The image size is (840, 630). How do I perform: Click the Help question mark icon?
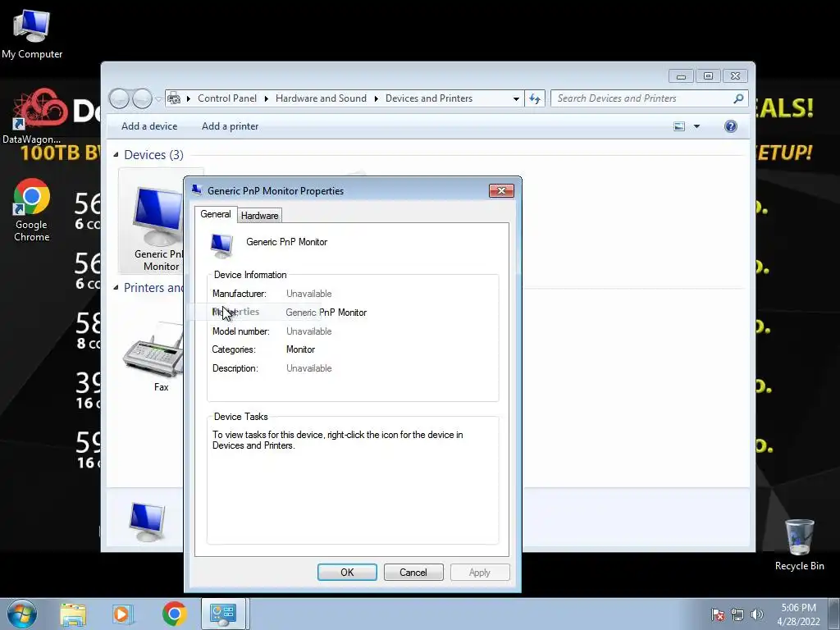point(731,126)
